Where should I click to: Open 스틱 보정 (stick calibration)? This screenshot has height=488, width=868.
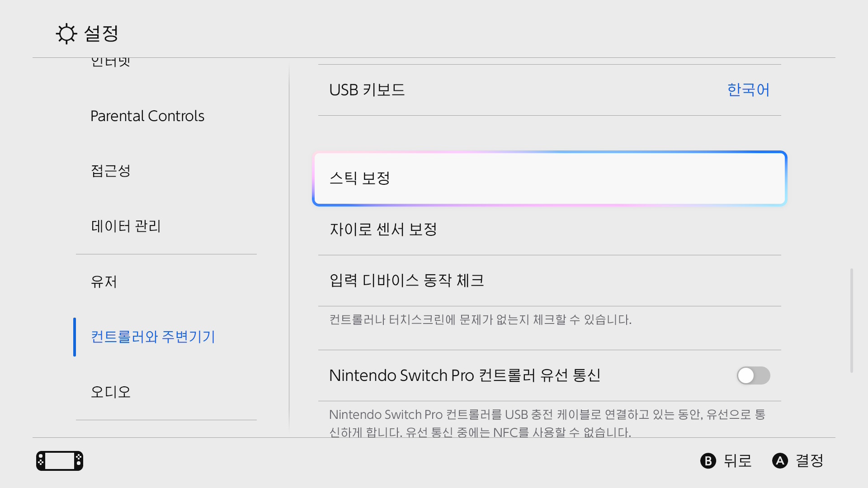coord(549,178)
